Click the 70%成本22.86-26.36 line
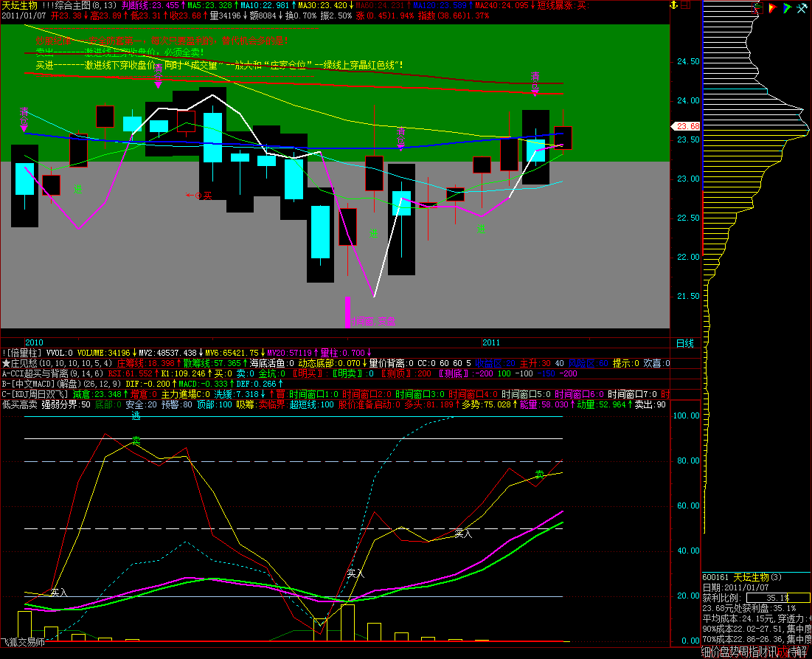812x659 pixels. click(743, 639)
